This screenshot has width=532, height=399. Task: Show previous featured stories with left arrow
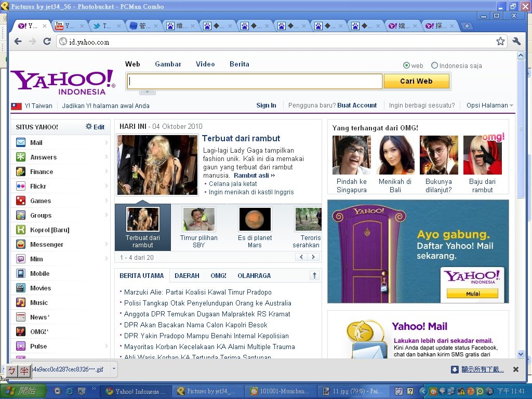pos(301,257)
